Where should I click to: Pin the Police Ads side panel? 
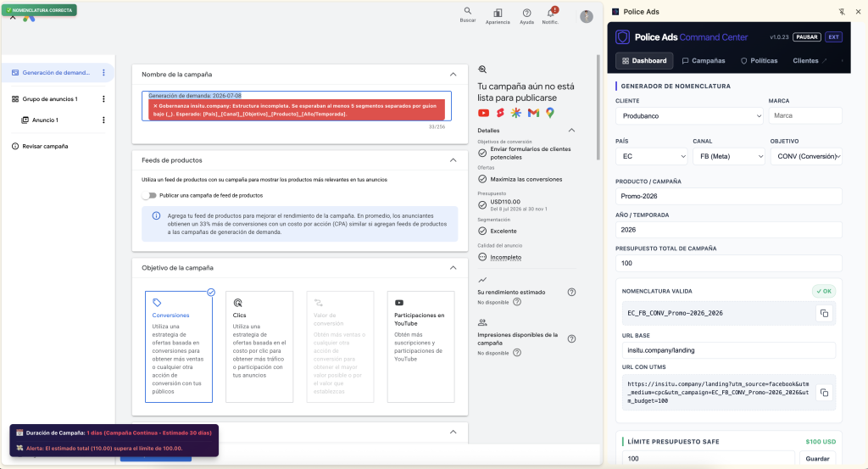[x=842, y=12]
